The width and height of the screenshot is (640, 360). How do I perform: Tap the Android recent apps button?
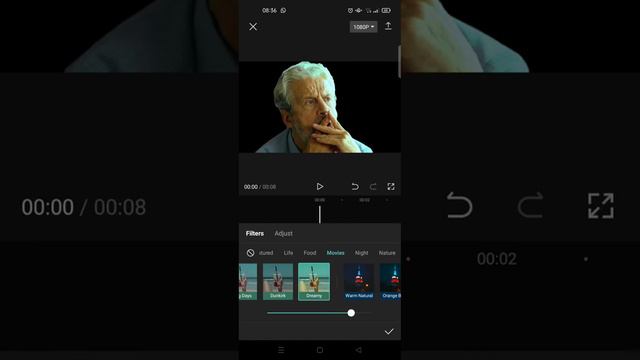coord(281,350)
